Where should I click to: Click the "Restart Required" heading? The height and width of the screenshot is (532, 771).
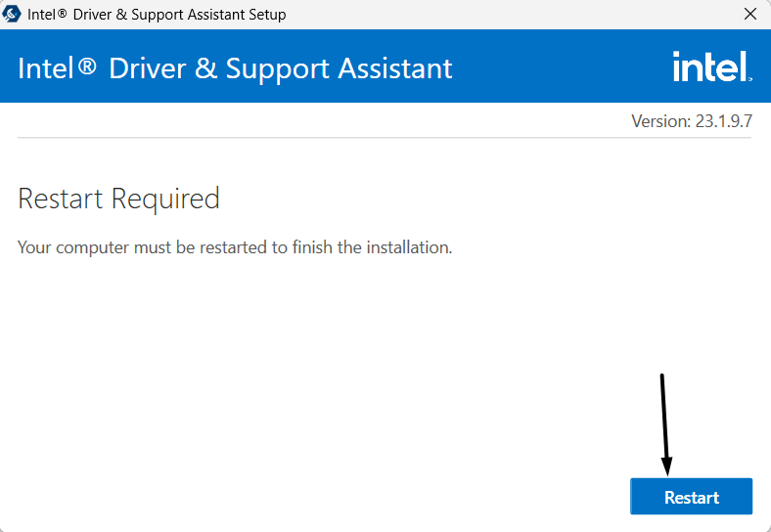point(118,199)
